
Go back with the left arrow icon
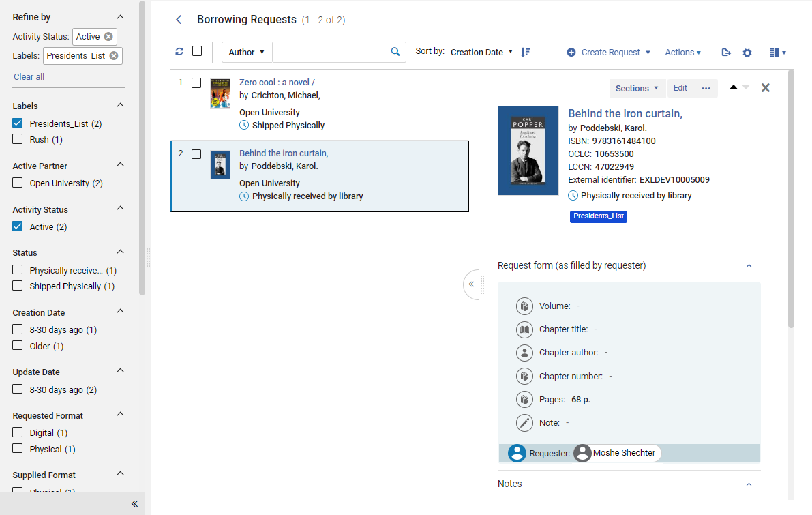179,20
